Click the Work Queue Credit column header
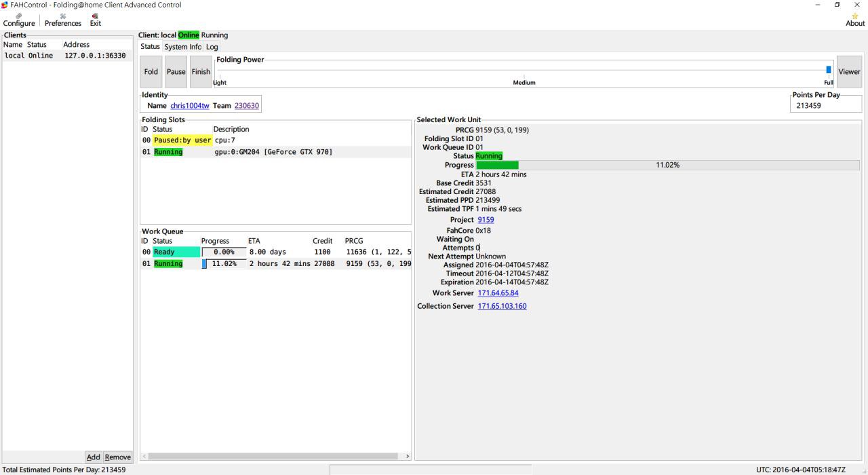 click(x=322, y=241)
